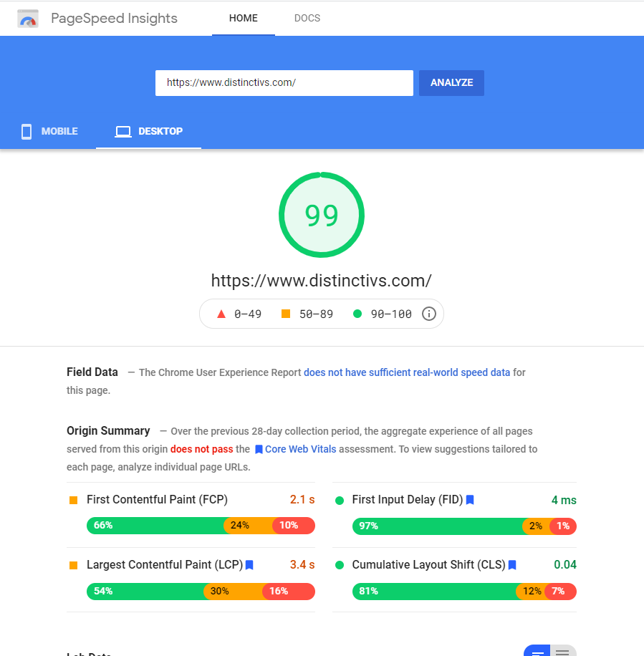Click the CLS distribution bar
The height and width of the screenshot is (656, 644).
(x=464, y=592)
